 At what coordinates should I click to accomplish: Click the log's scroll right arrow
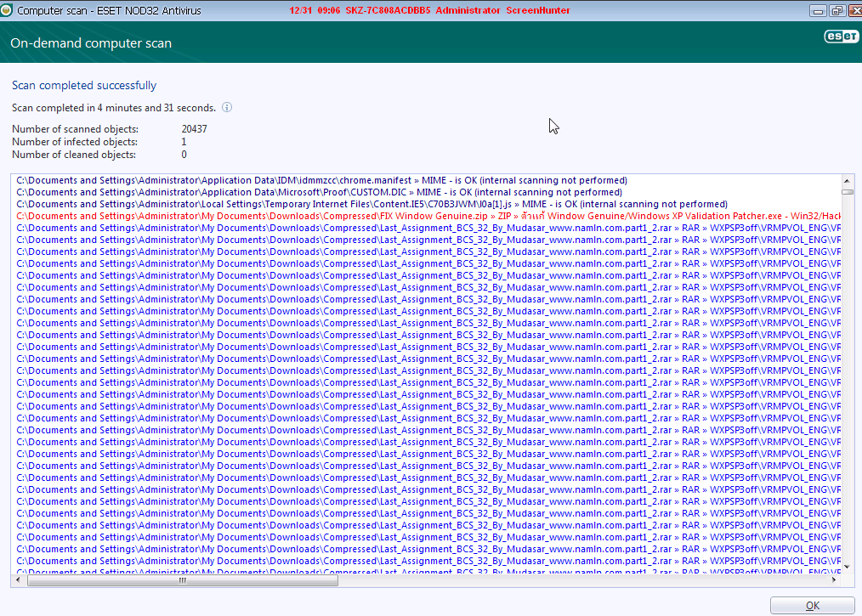click(834, 579)
